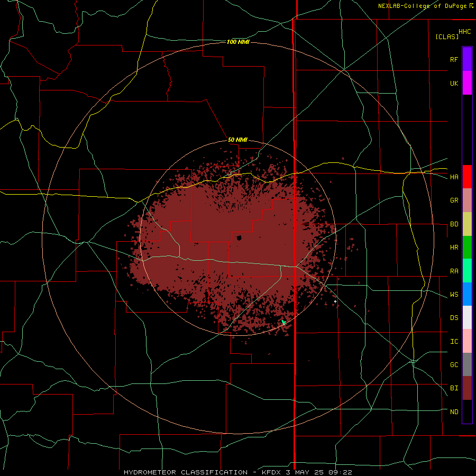Click the 'HR' legend label
The width and height of the screenshot is (476, 476).
click(454, 248)
